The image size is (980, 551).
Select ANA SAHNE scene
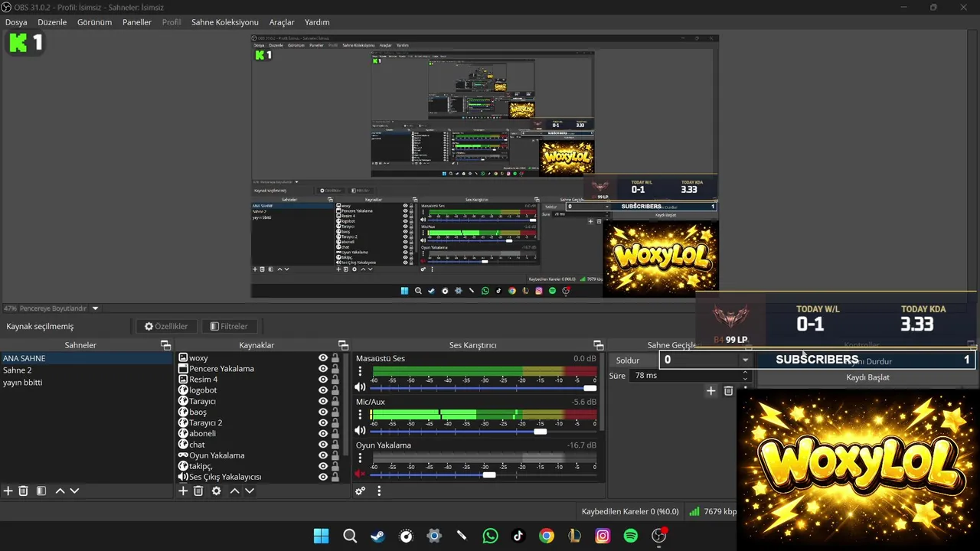(x=87, y=358)
